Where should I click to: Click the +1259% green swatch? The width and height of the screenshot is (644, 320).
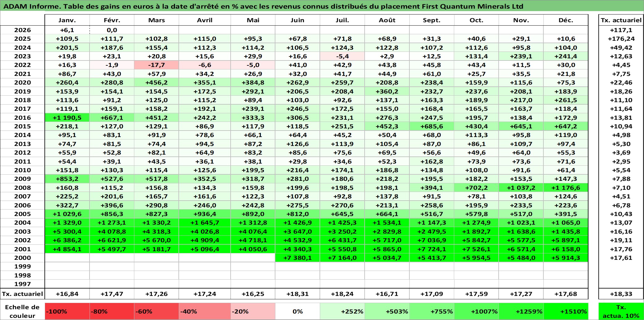coord(521,311)
